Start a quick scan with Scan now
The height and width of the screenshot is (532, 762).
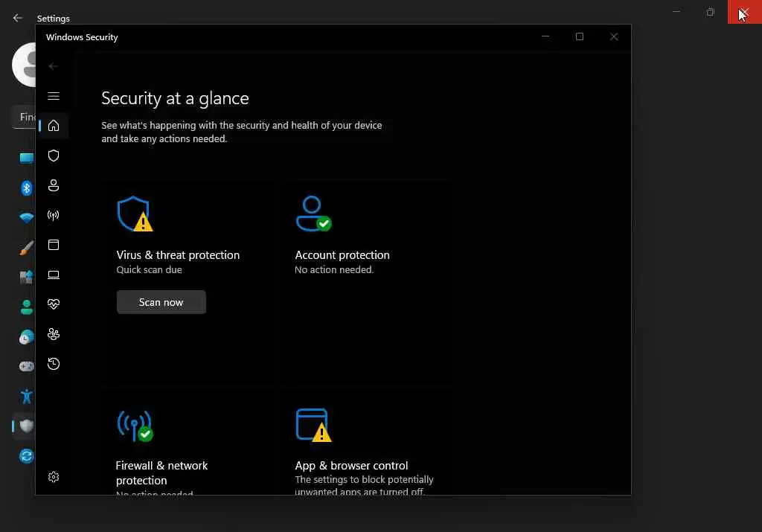pos(161,302)
